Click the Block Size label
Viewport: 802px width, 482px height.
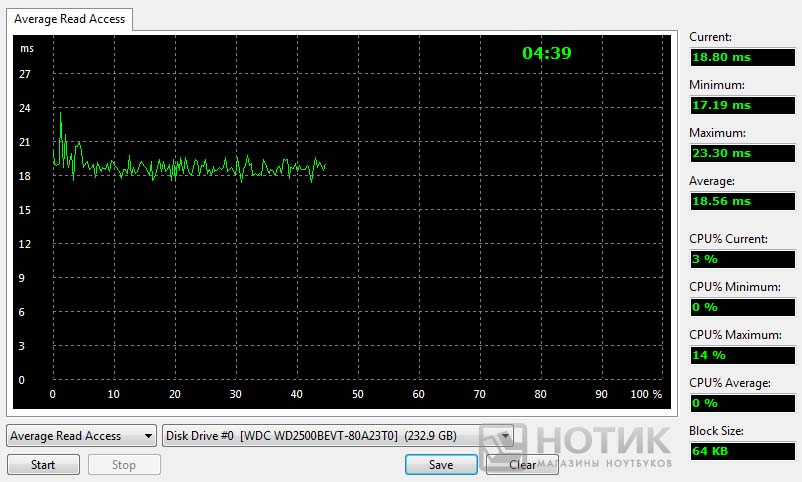(x=716, y=431)
